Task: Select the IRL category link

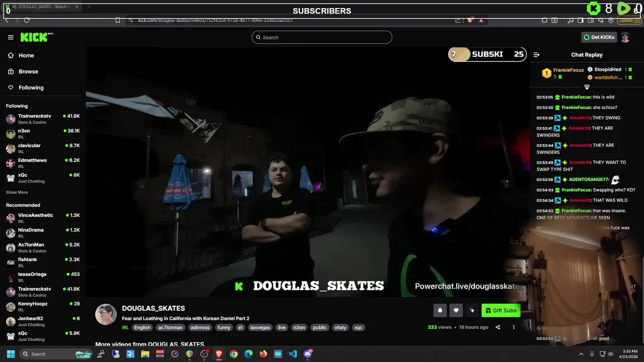Action: coord(125,327)
